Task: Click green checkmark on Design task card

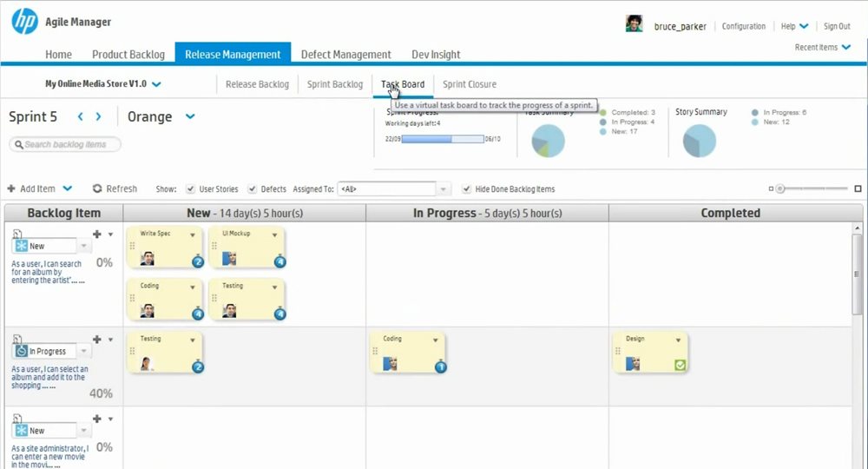Action: point(681,366)
